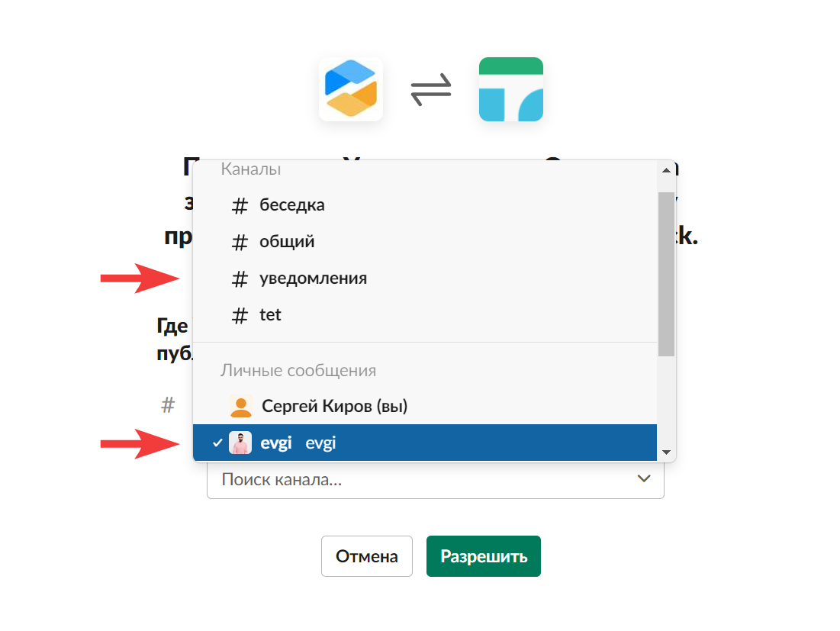The image size is (840, 631).
Task: Select the беседка channel
Action: coord(424,205)
